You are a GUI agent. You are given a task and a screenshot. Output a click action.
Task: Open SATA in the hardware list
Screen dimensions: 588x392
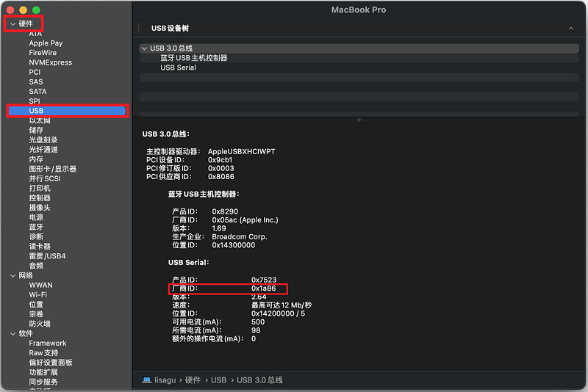[38, 92]
